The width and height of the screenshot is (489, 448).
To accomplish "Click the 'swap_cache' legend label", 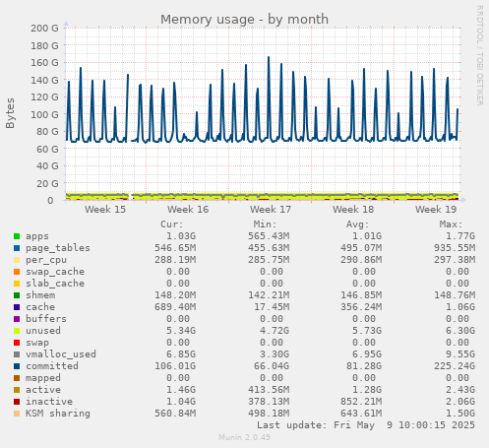I will click(x=55, y=272).
